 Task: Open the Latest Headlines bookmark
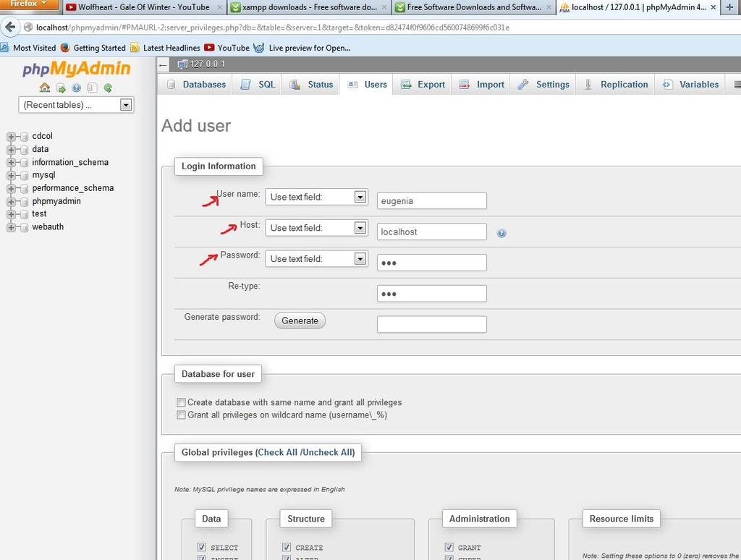coord(166,48)
